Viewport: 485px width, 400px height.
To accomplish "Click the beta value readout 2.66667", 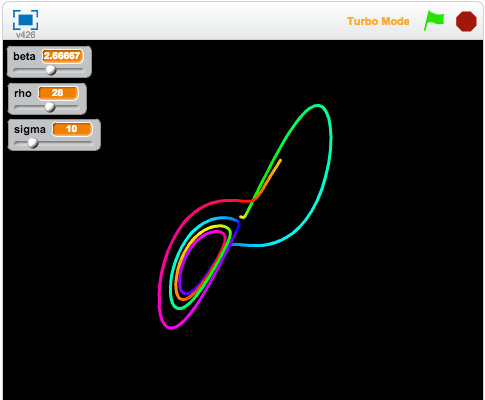I will (62, 56).
